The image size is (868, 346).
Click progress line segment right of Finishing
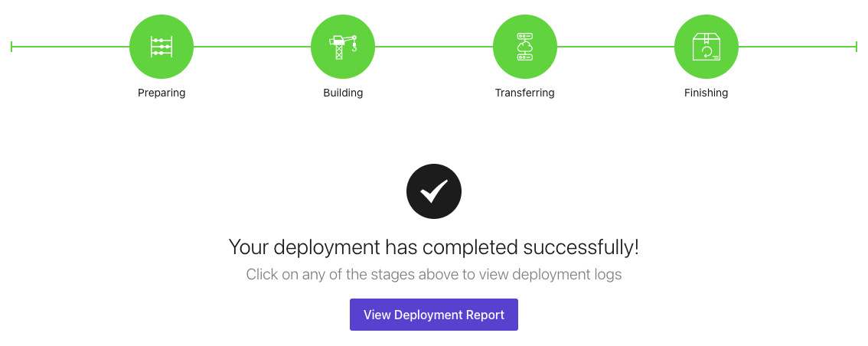[x=796, y=47]
